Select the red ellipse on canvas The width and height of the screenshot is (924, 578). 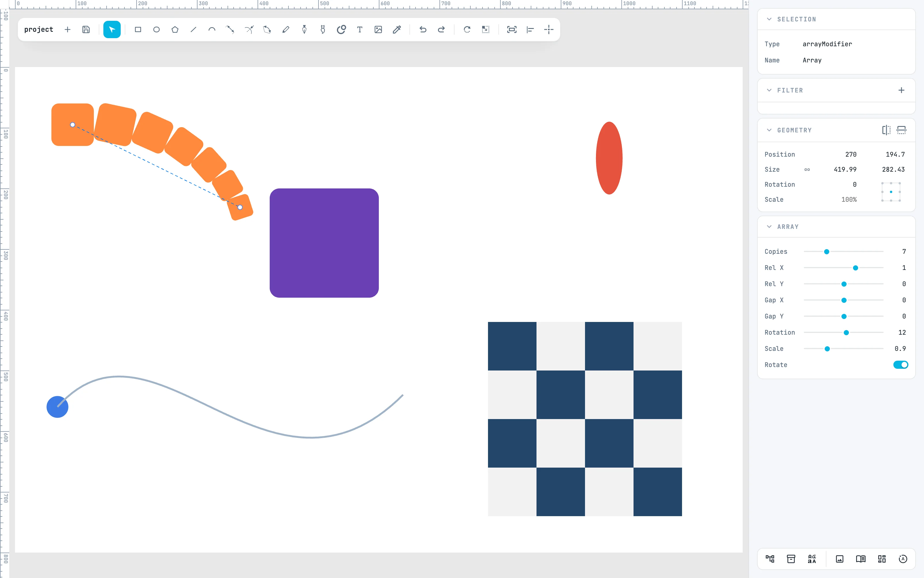[x=609, y=158]
